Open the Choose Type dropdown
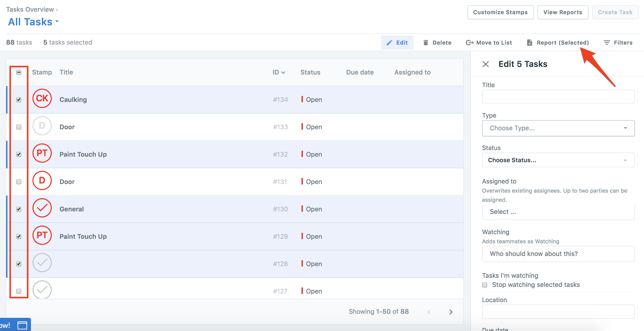Image resolution: width=644 pixels, height=331 pixels. pos(558,128)
